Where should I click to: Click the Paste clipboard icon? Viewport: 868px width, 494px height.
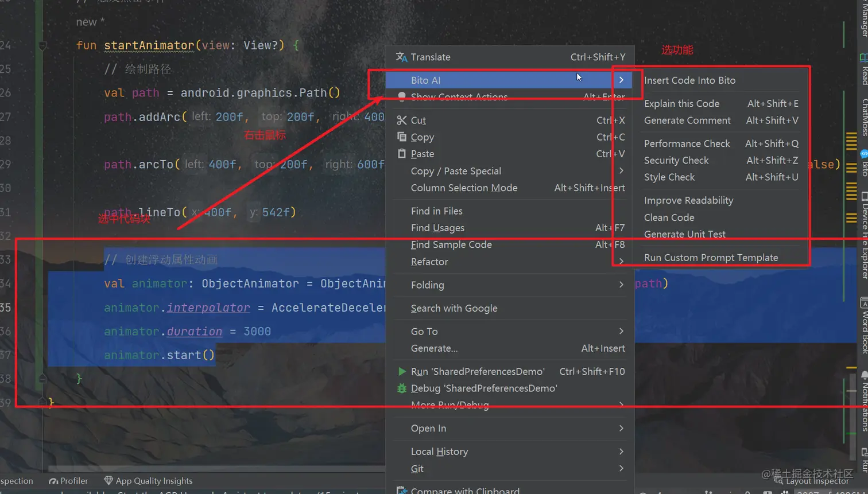(x=401, y=153)
